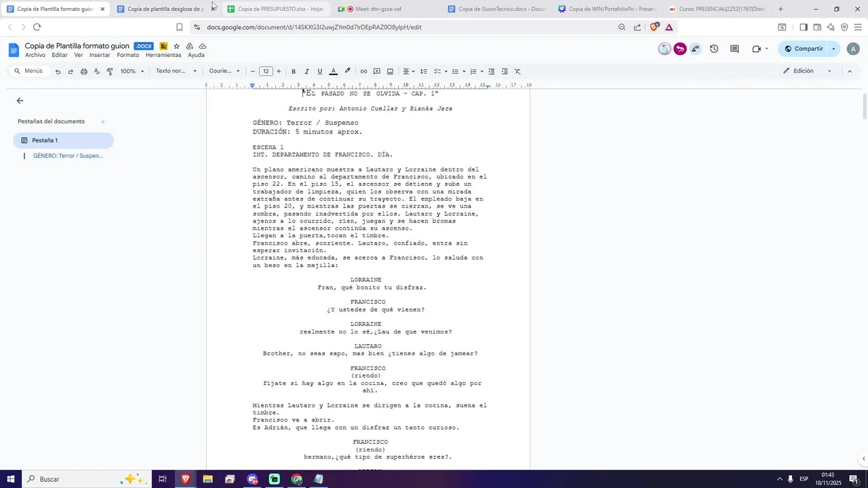Image resolution: width=868 pixels, height=488 pixels.
Task: Toggle italic formatting
Action: point(307,71)
